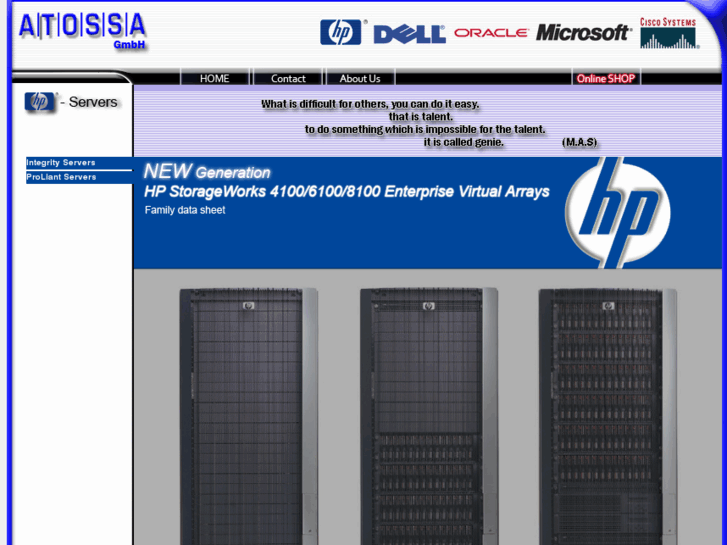Open the About Us page
The height and width of the screenshot is (545, 727).
tap(360, 78)
